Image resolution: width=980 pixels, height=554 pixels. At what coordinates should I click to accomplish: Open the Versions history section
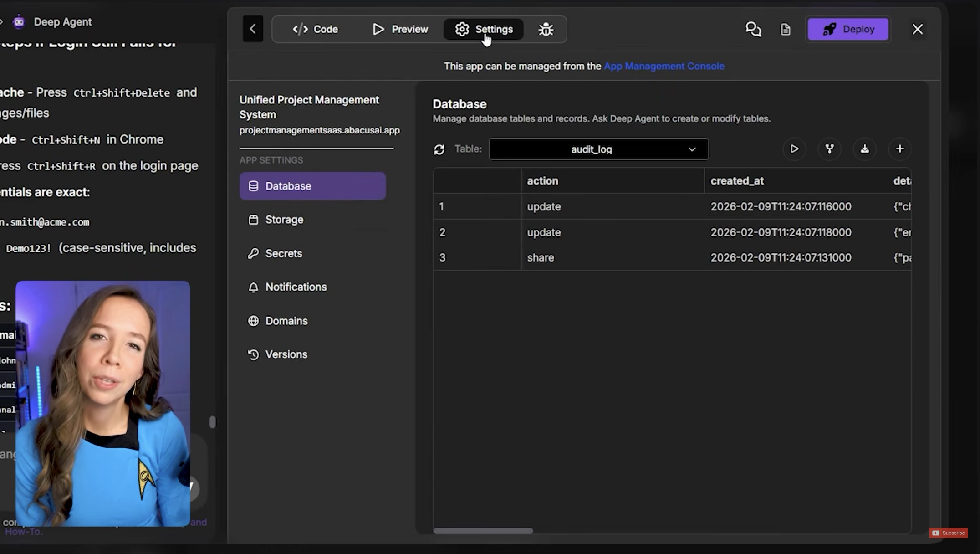coord(286,354)
